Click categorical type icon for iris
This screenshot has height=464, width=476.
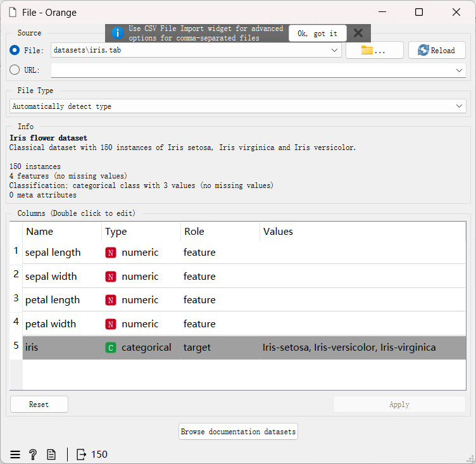[111, 348]
